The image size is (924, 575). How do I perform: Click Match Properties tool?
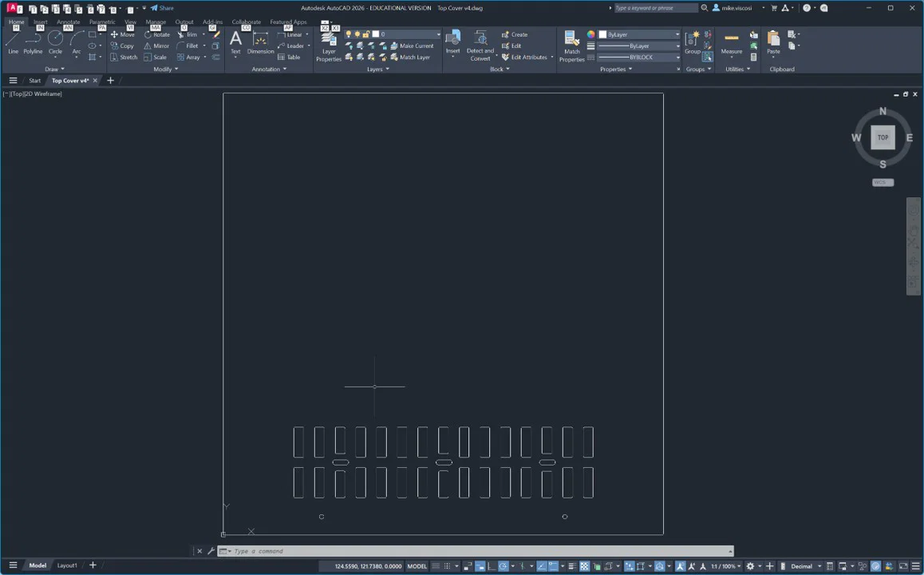[571, 46]
